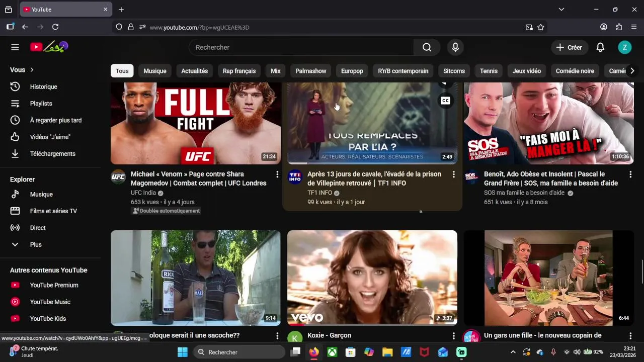Open the Koxie Vevo video thumbnail
Viewport: 644px width, 362px height.
tap(372, 278)
